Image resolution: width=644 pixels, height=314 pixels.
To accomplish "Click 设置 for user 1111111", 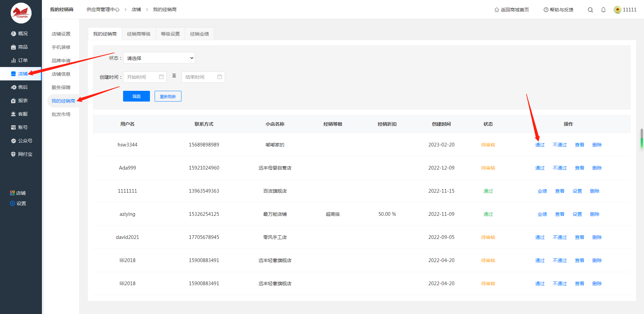I will pos(577,191).
